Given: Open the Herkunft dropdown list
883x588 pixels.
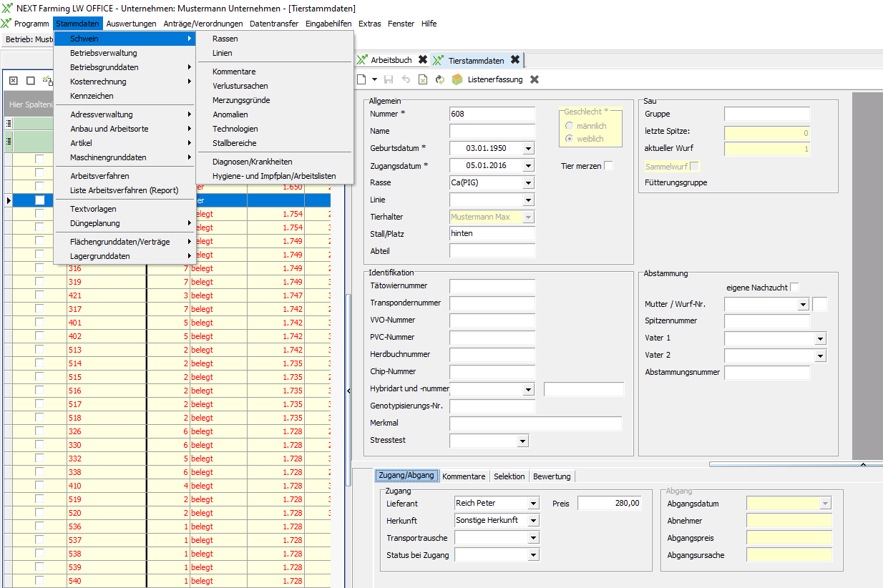Looking at the screenshot, I should pyautogui.click(x=533, y=521).
